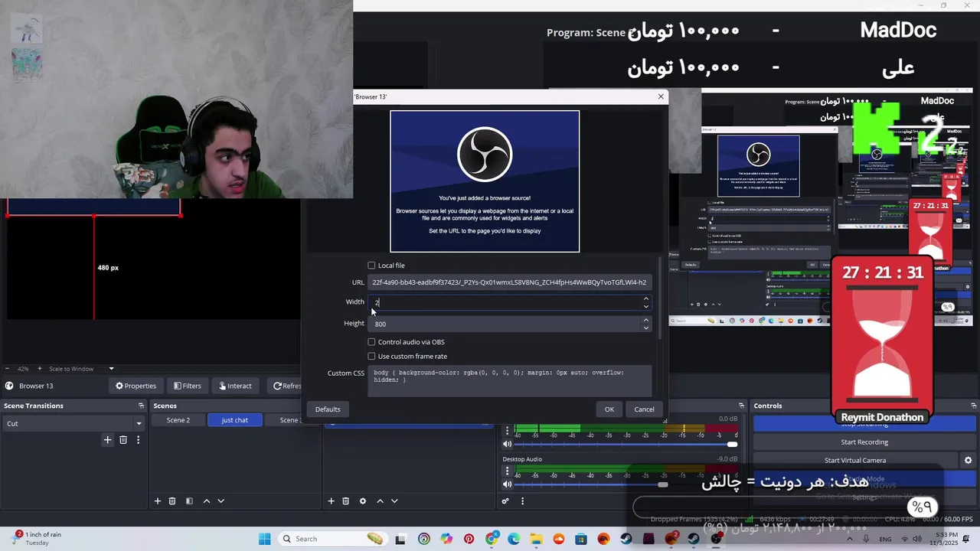980x551 pixels.
Task: Open Filters for the selected source
Action: tap(188, 386)
